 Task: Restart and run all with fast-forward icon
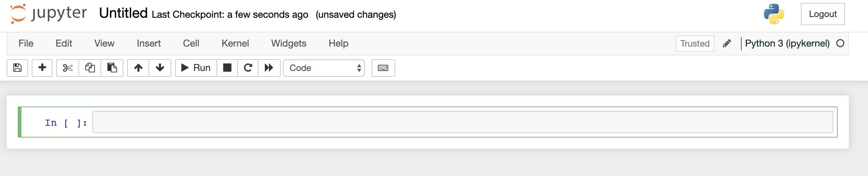click(269, 68)
